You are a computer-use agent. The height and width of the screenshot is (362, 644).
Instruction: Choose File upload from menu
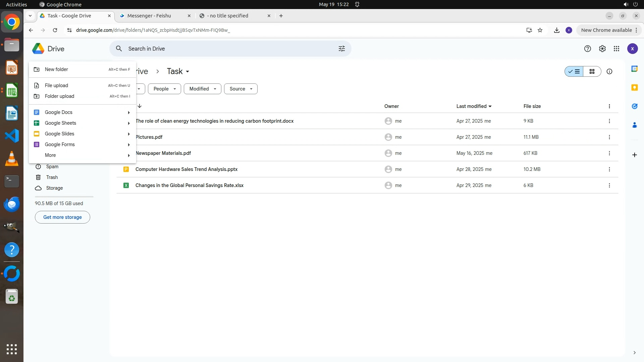point(56,85)
